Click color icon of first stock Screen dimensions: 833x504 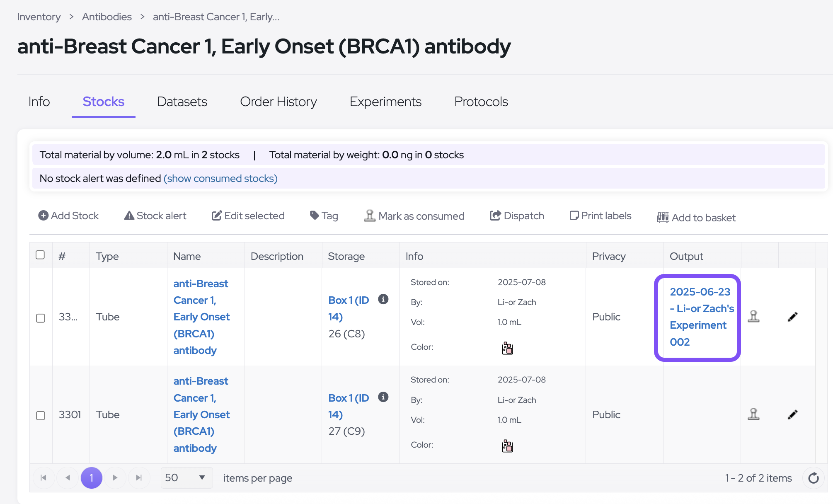click(507, 348)
